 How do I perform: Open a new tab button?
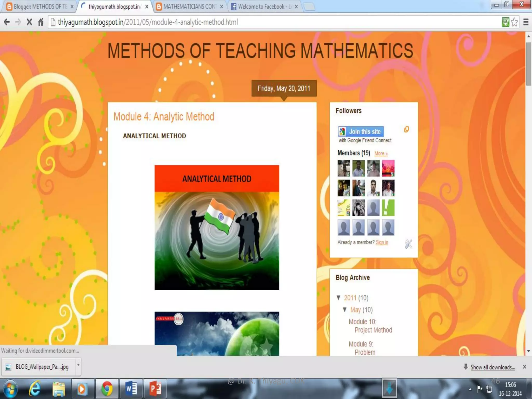(x=309, y=7)
